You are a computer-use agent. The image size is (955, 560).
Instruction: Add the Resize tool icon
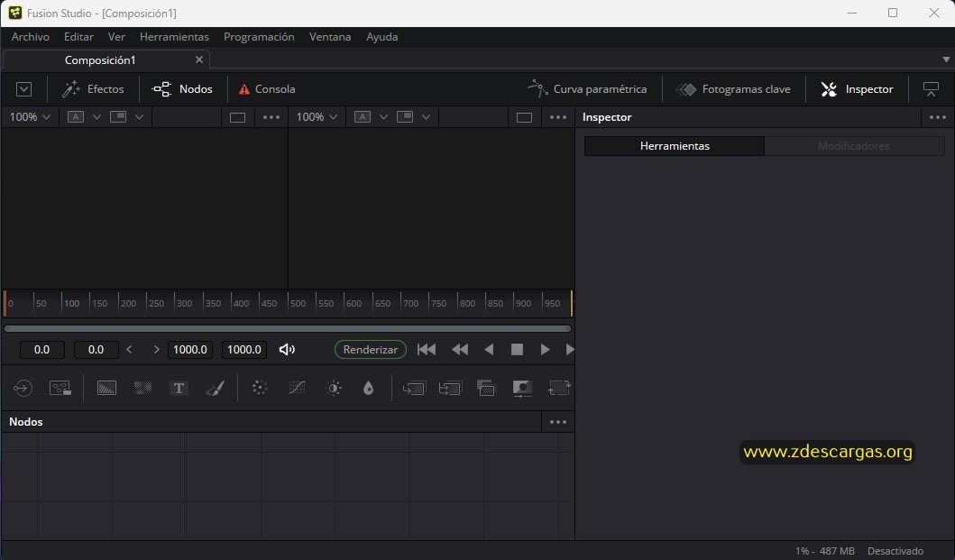pyautogui.click(x=522, y=388)
